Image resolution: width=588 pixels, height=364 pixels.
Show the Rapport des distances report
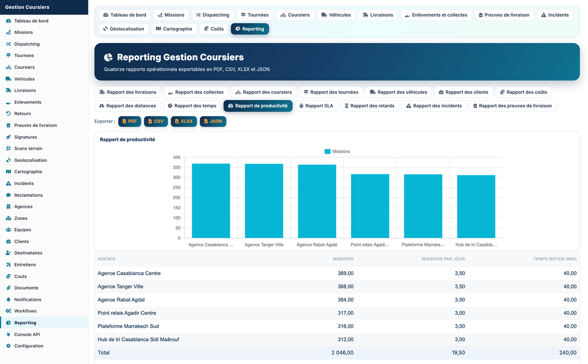coord(127,106)
